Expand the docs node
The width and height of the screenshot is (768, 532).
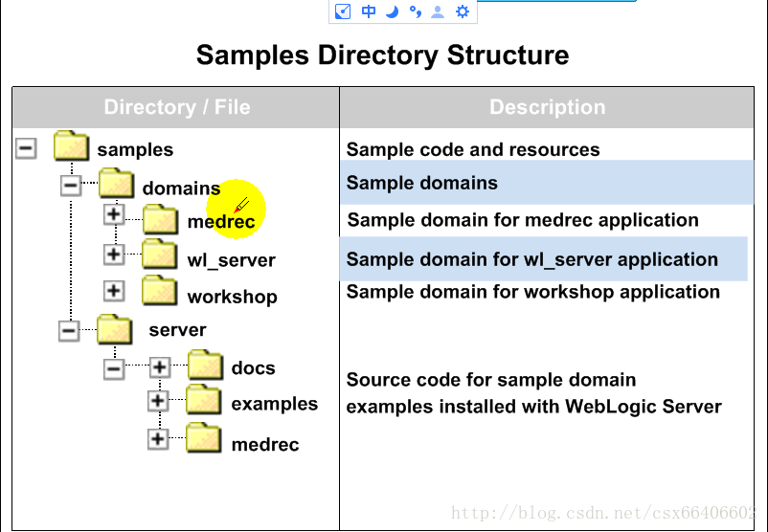[x=160, y=367]
